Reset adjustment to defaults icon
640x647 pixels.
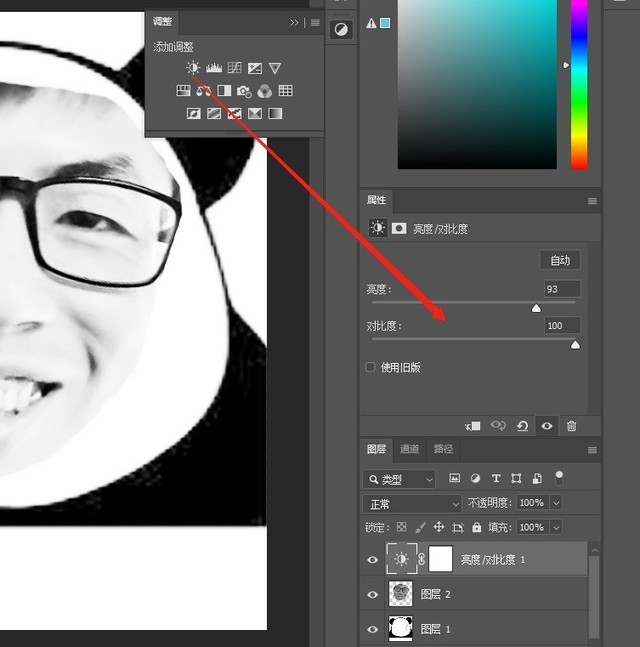coord(522,426)
